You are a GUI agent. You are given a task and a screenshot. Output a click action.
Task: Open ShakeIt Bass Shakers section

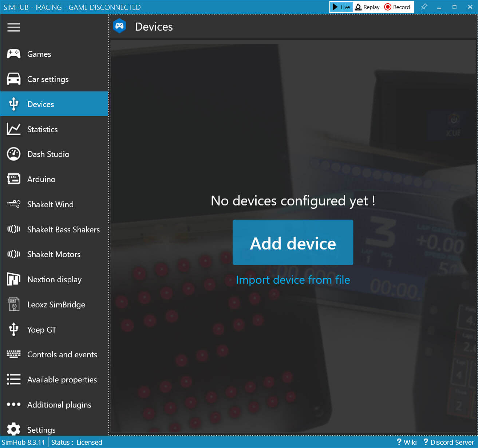pos(63,229)
